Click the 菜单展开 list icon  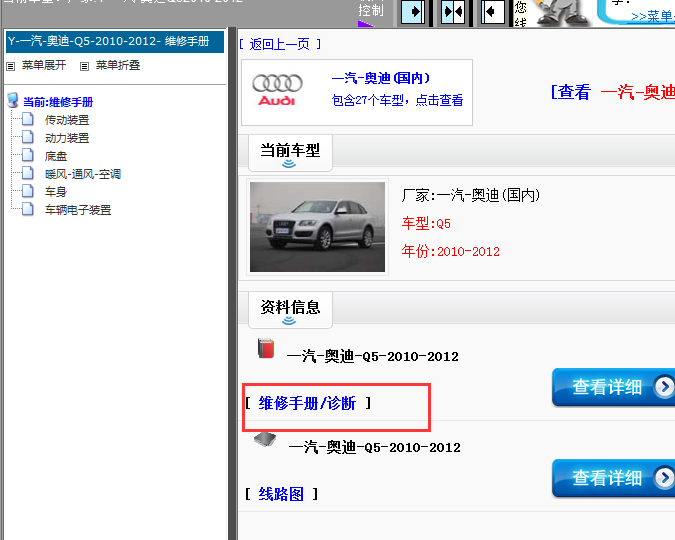point(11,66)
